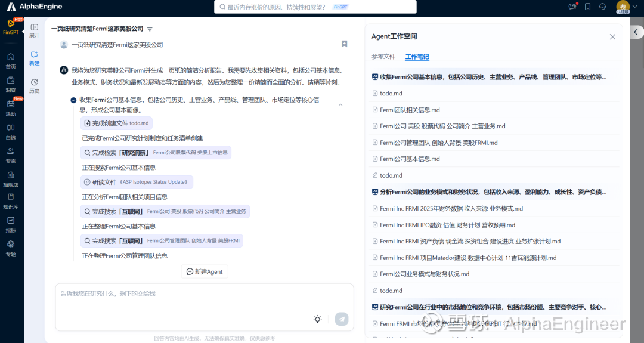Image resolution: width=644 pixels, height=343 pixels.
Task: Open 收集Fermi公司基本信息 notes section header
Action: pos(494,77)
